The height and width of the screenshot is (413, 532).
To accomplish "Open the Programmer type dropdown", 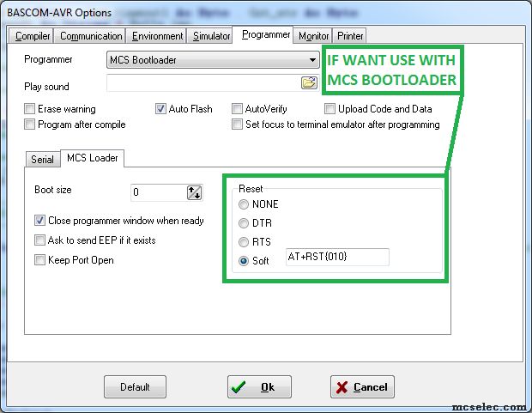I will pyautogui.click(x=213, y=60).
